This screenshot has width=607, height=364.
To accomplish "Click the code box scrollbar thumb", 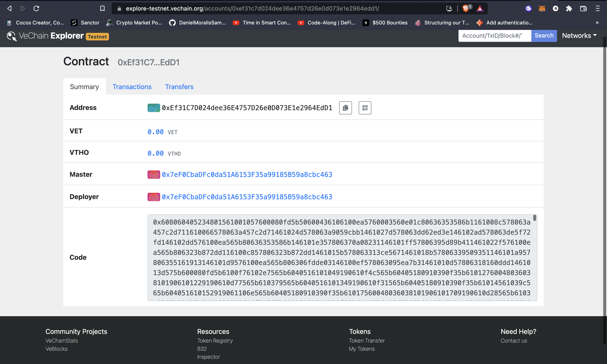I will [534, 218].
